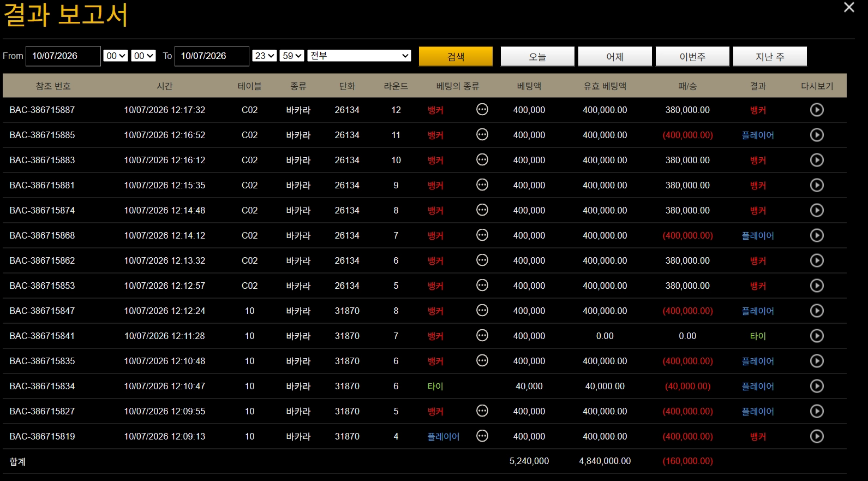
Task: Expand the From minute dropdown
Action: click(x=143, y=56)
